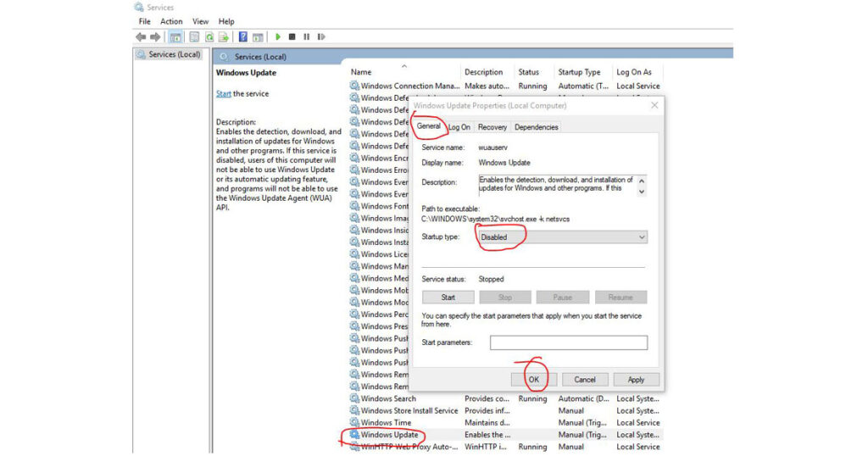Switch to the Dependencies tab
Image resolution: width=868 pixels, height=462 pixels.
(536, 127)
